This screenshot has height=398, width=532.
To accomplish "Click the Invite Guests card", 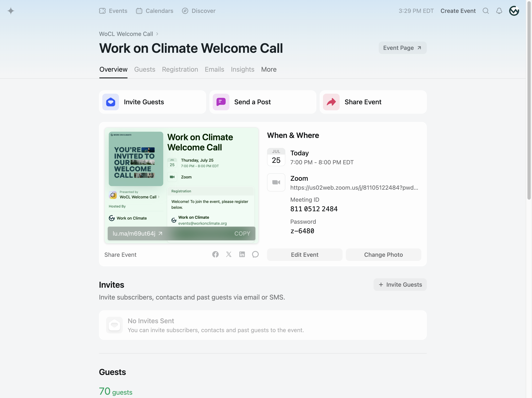I will point(152,102).
